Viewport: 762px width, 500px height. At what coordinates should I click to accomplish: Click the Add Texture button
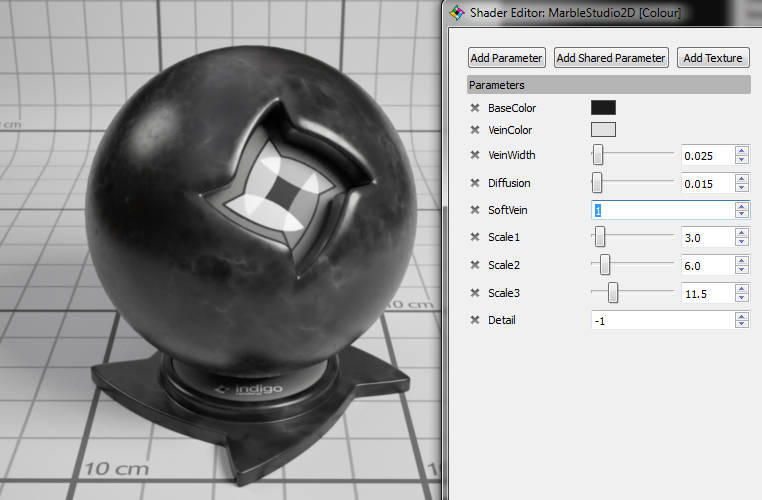(713, 58)
